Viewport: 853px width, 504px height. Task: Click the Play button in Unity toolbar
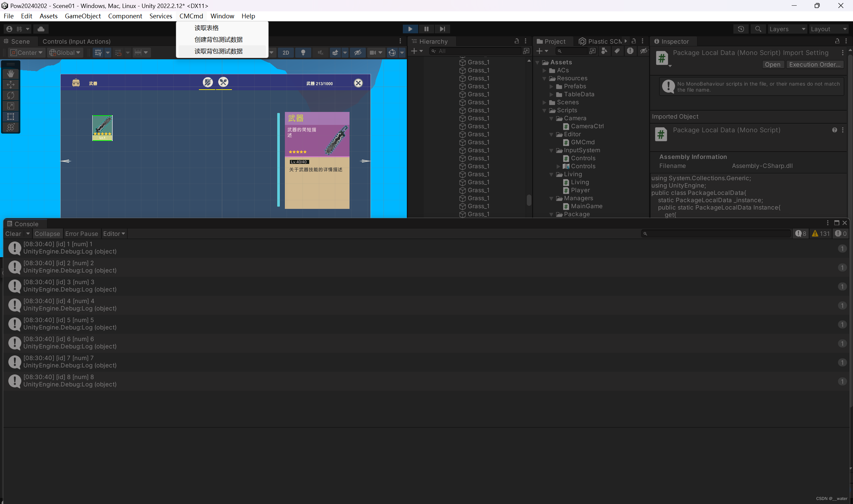[x=411, y=28]
